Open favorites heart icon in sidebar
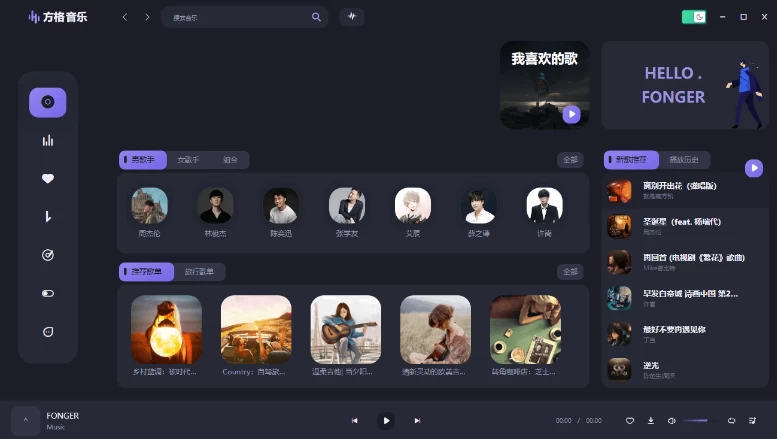This screenshot has width=777, height=439. click(x=47, y=179)
